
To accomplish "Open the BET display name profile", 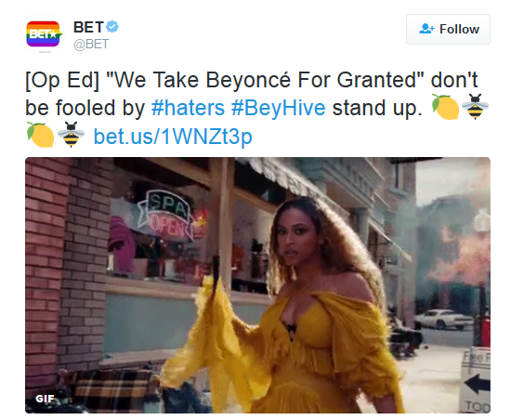I will coord(88,27).
